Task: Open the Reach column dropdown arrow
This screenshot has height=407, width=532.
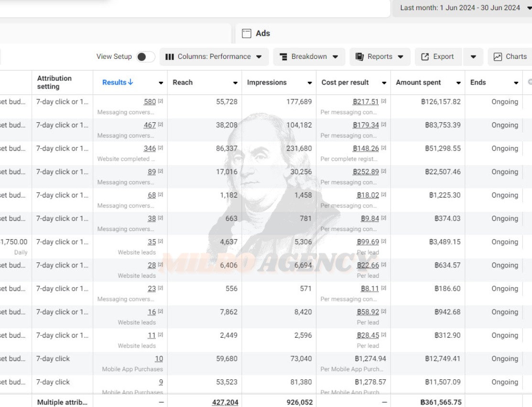Action: [x=235, y=83]
